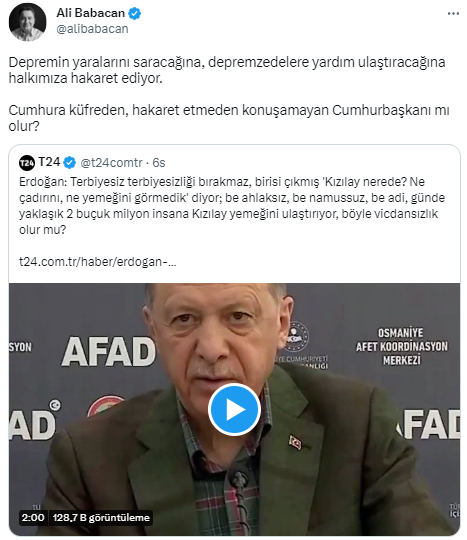
Task: Click the 6s timestamp on quoted tweet
Action: (159, 163)
